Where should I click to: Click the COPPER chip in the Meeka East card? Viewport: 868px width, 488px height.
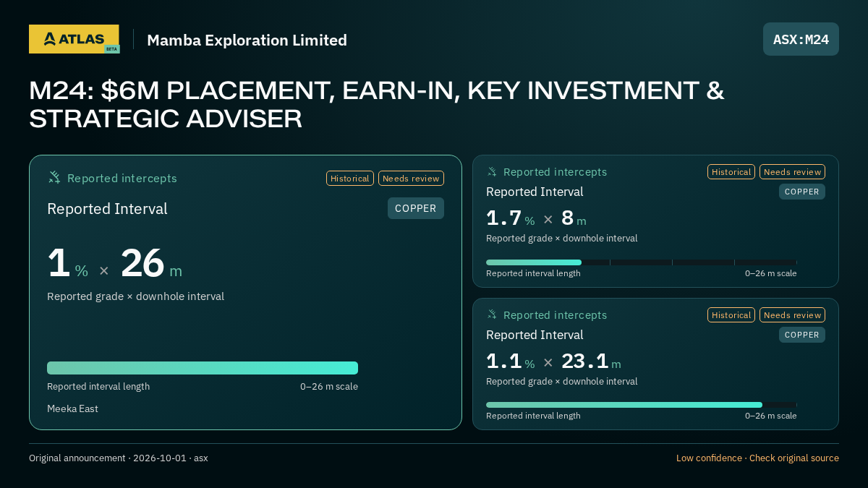pos(416,208)
